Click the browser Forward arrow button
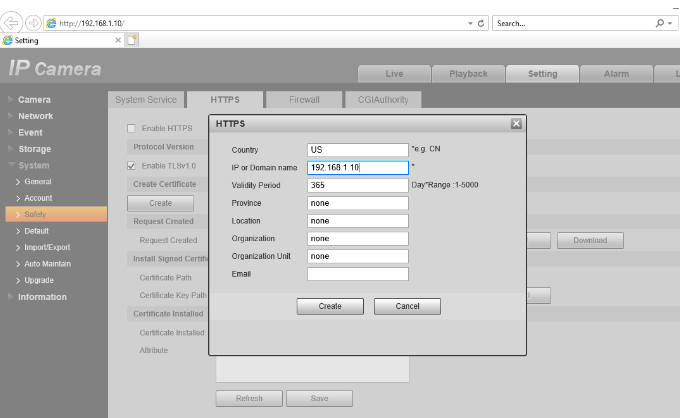 (x=33, y=23)
